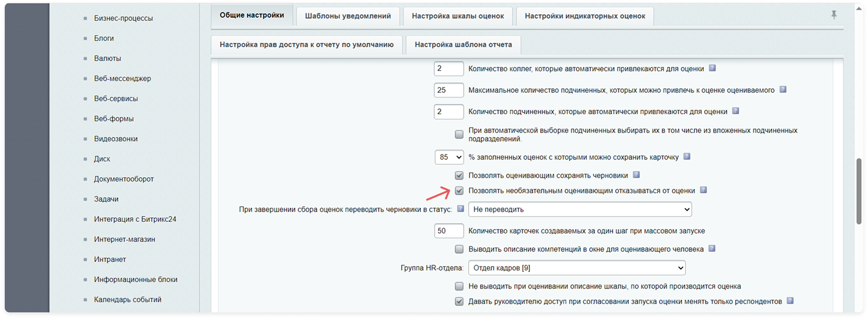Click help icon next to colleagues auto-selection count
The height and width of the screenshot is (319, 868).
pos(712,68)
